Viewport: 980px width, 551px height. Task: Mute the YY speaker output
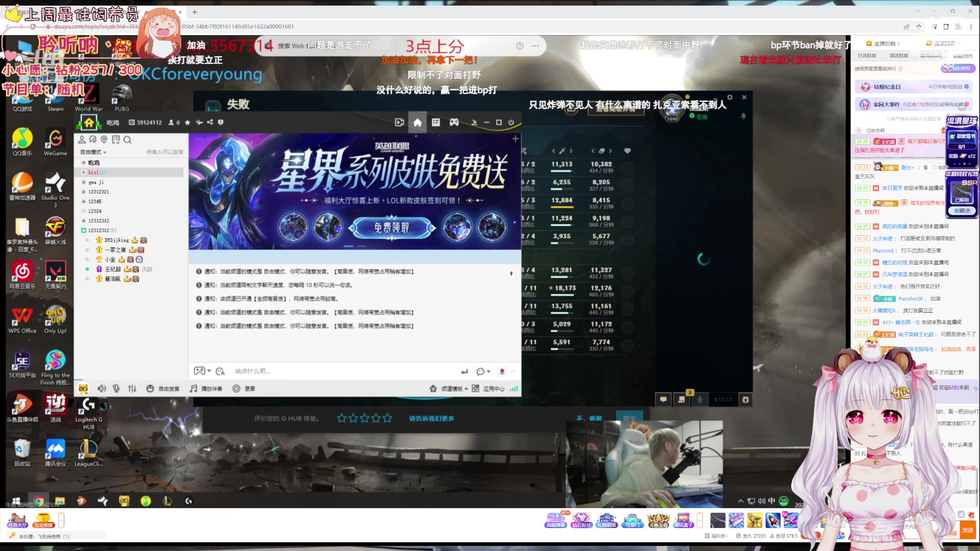tap(102, 389)
